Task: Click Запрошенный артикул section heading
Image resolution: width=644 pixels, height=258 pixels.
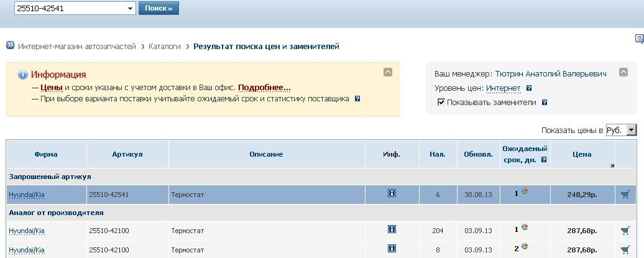Action: tap(50, 177)
